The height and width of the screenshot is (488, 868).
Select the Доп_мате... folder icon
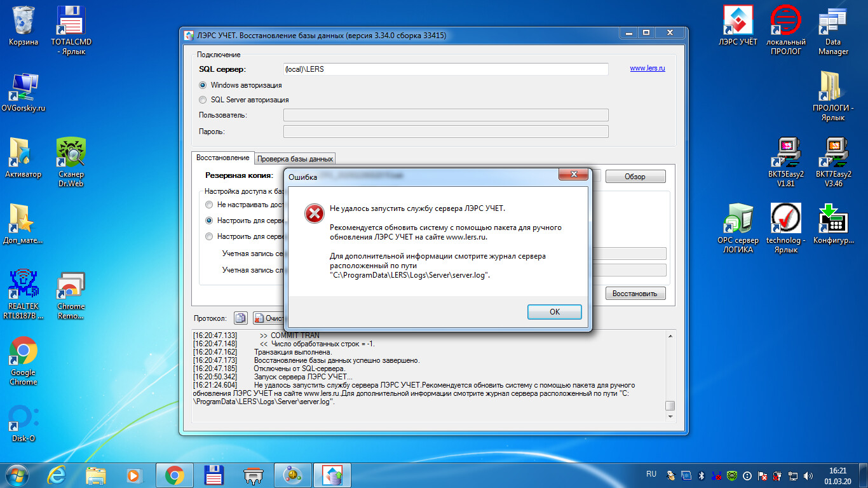[24, 224]
